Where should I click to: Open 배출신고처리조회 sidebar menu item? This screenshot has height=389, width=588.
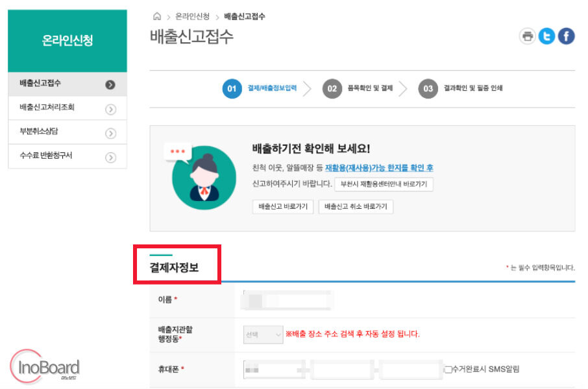click(67, 108)
